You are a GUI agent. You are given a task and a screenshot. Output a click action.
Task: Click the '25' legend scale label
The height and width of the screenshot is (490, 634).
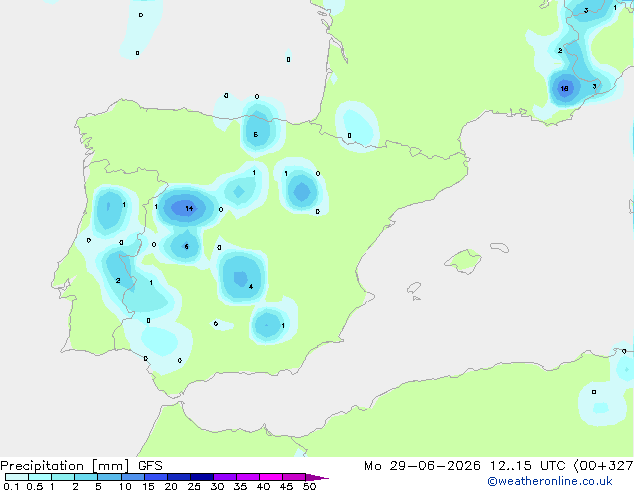(194, 486)
